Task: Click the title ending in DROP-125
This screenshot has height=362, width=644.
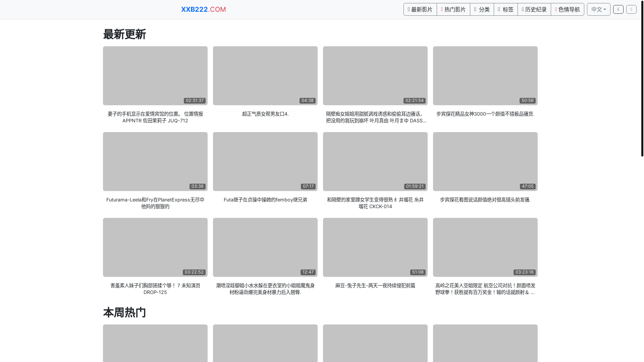Action: pyautogui.click(x=155, y=289)
